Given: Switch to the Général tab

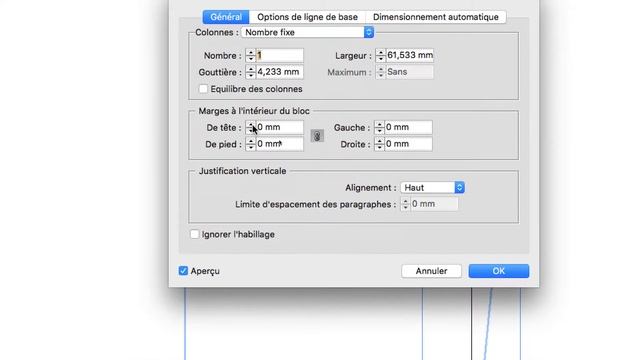Looking at the screenshot, I should (226, 17).
